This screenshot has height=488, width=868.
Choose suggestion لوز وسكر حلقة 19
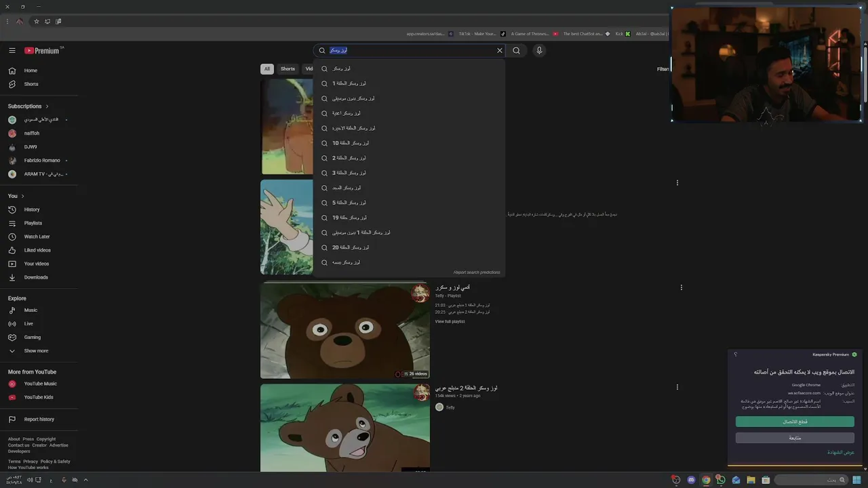pyautogui.click(x=409, y=218)
